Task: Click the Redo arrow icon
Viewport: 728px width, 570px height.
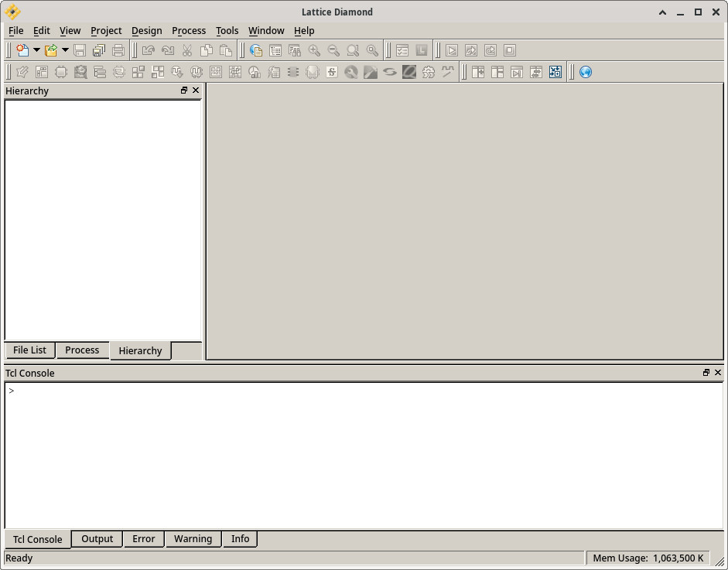Action: (168, 50)
